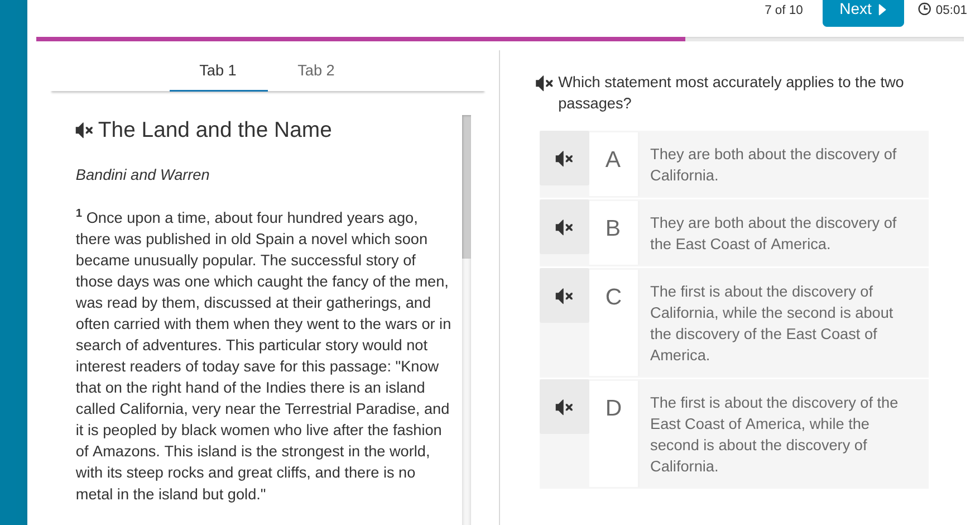Switch to Tab 1 passage
This screenshot has width=980, height=525.
[x=218, y=70]
